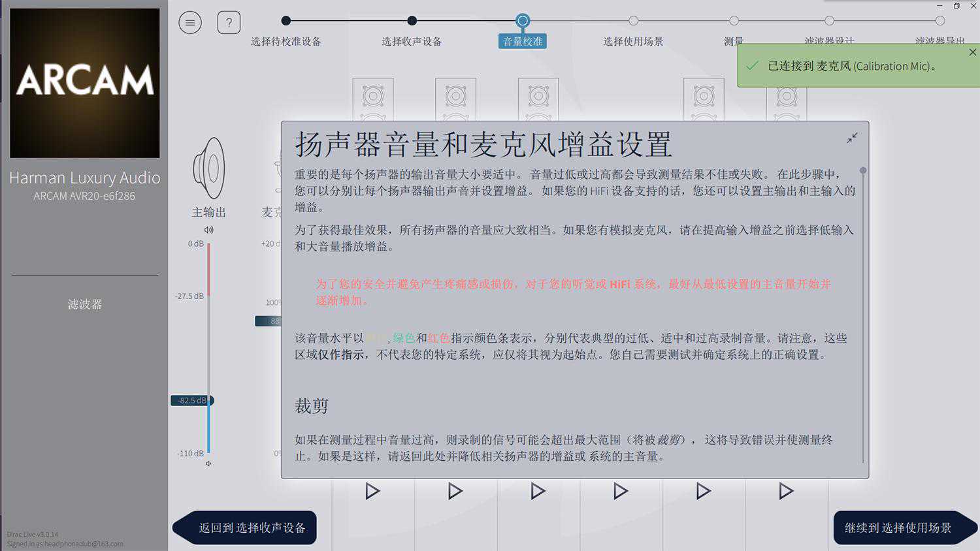
Task: Play test signal on fourth speaker channel
Action: point(621,491)
